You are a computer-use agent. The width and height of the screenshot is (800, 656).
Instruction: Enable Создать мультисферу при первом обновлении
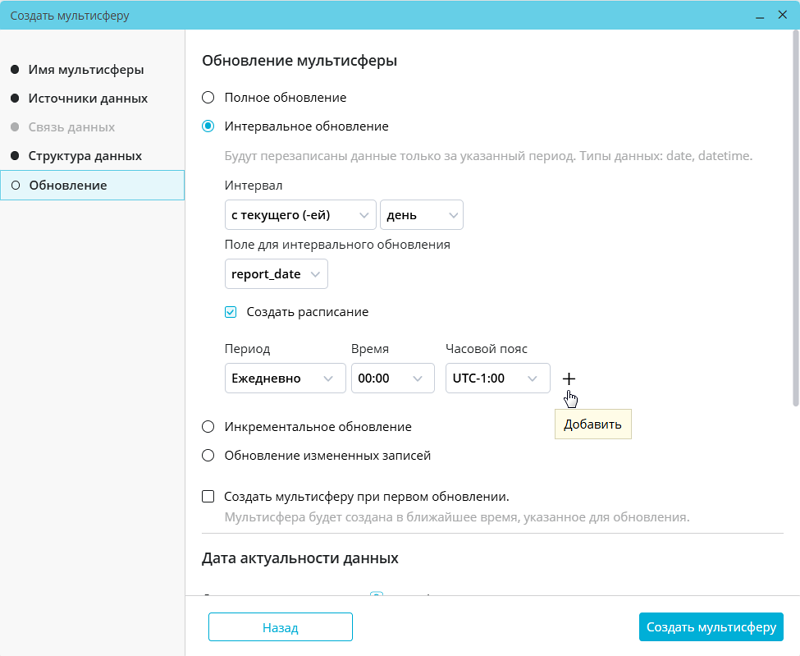pos(208,496)
